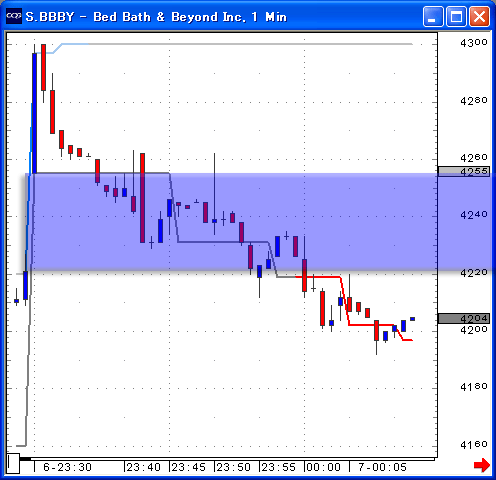Click the 6-23:30 time axis label
The height and width of the screenshot is (480, 496).
67,467
